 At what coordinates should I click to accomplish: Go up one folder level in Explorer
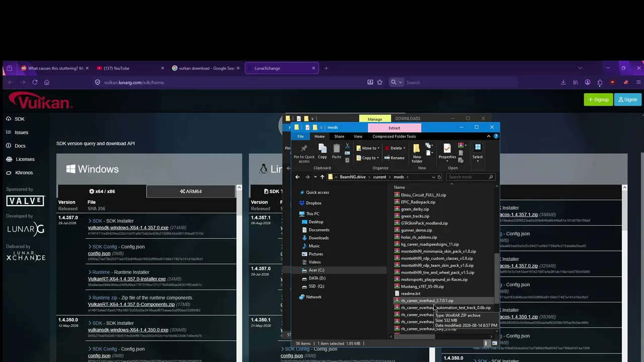[x=323, y=177]
